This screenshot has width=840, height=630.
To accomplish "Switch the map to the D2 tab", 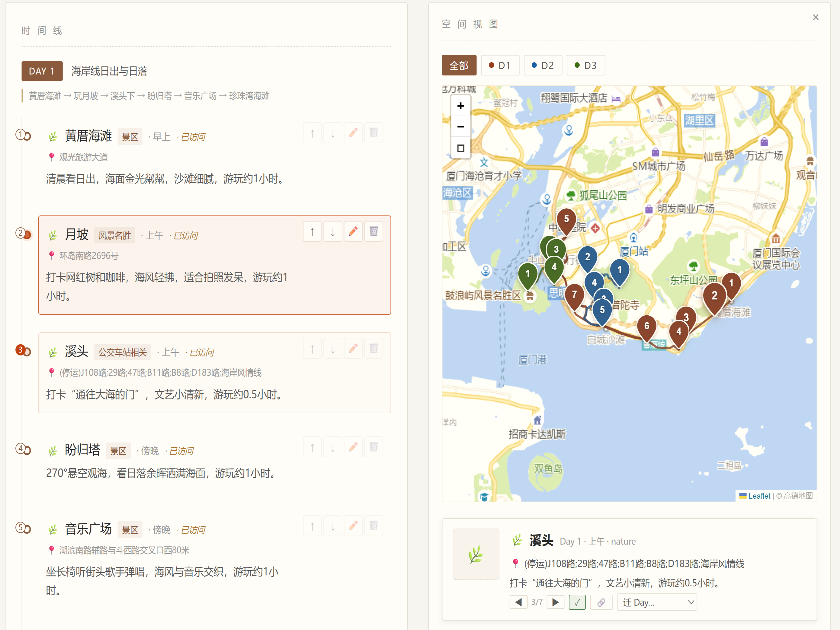I will coord(543,65).
